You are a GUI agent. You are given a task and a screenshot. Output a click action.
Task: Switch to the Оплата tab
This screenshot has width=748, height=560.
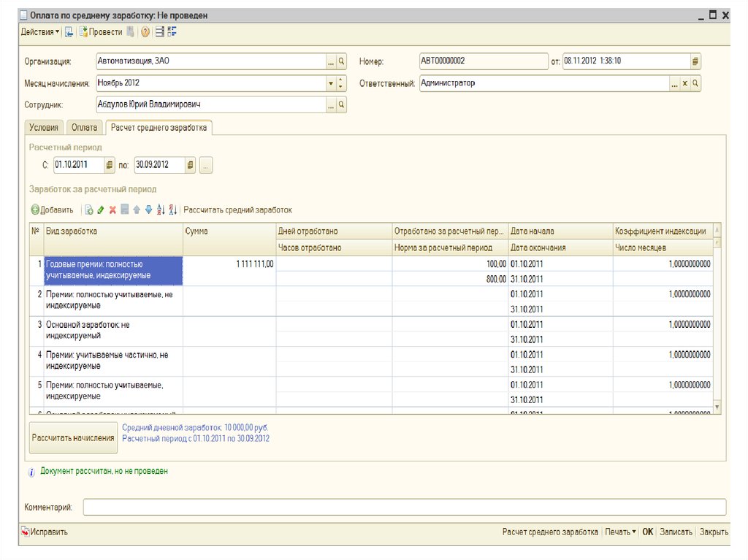pyautogui.click(x=85, y=128)
